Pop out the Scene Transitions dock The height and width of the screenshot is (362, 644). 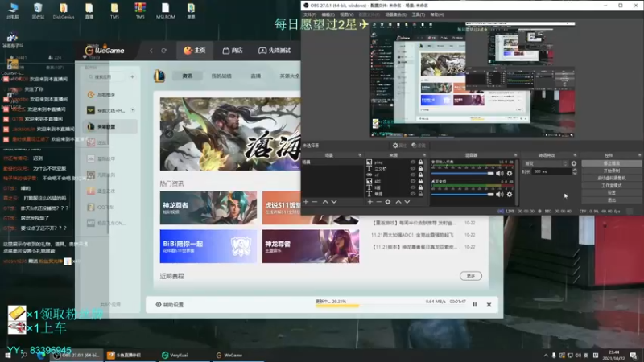click(x=575, y=155)
